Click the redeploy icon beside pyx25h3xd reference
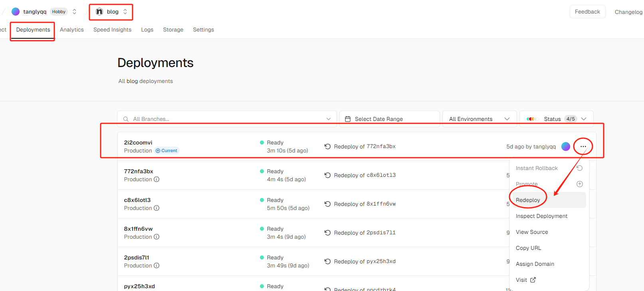644x291 pixels. (x=327, y=261)
